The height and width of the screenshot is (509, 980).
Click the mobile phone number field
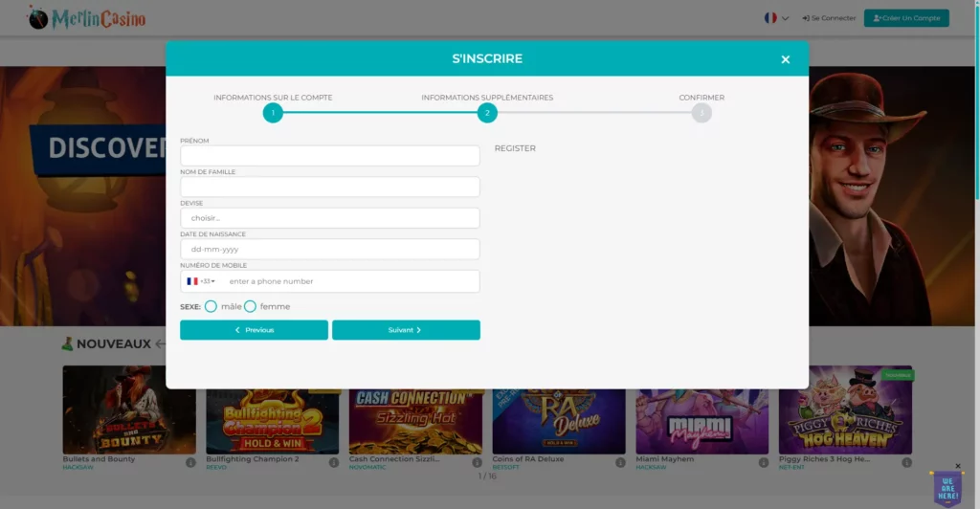[x=352, y=281]
